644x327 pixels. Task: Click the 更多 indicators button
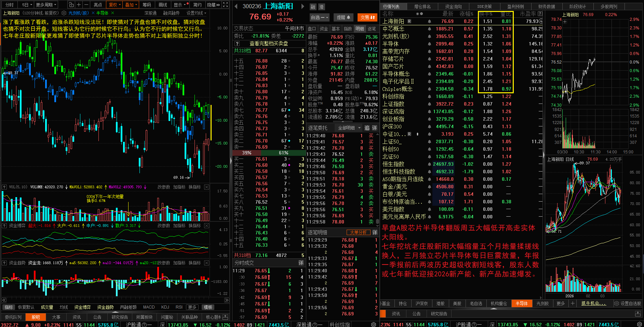pos(192,307)
